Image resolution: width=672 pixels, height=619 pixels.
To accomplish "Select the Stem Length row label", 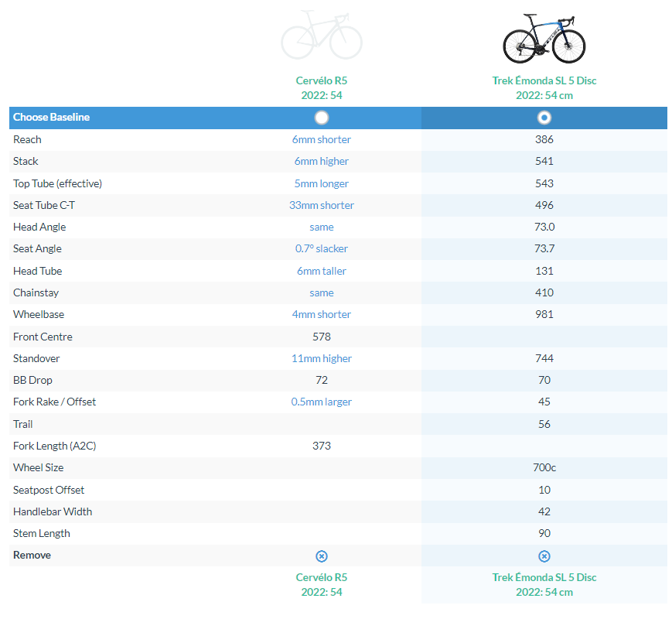I will (41, 534).
